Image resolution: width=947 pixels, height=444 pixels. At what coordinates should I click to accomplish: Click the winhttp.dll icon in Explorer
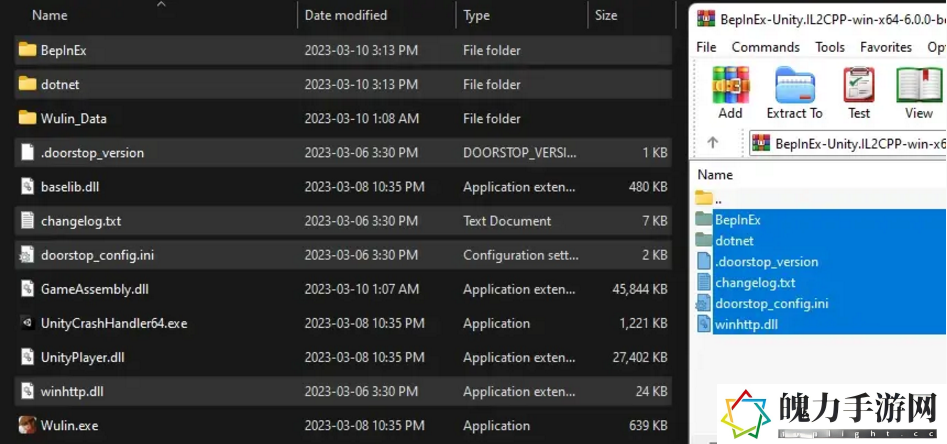pos(27,391)
